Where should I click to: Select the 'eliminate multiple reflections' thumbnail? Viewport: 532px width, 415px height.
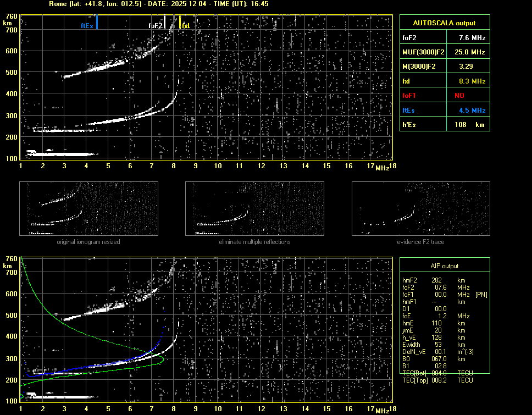254,209
